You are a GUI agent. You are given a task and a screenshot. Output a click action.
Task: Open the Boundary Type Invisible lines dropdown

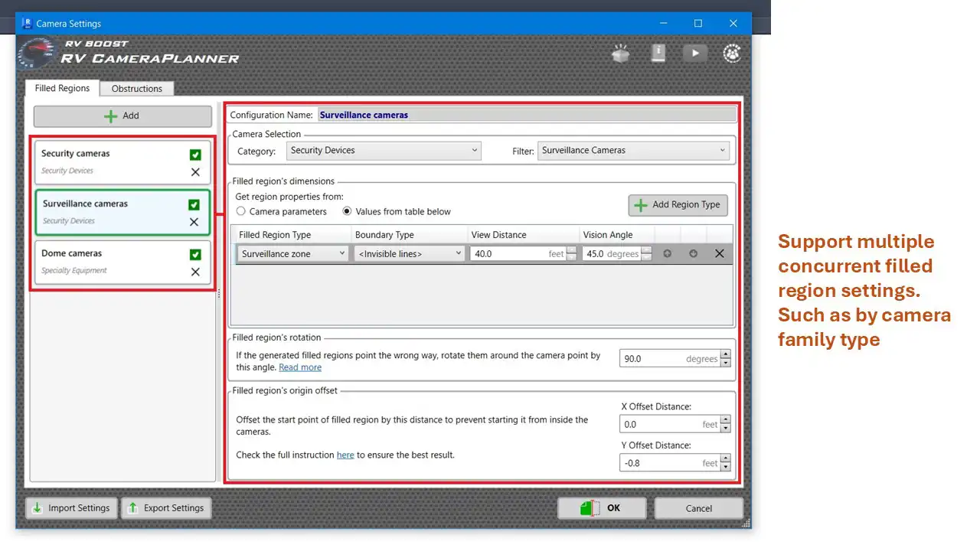[409, 253]
